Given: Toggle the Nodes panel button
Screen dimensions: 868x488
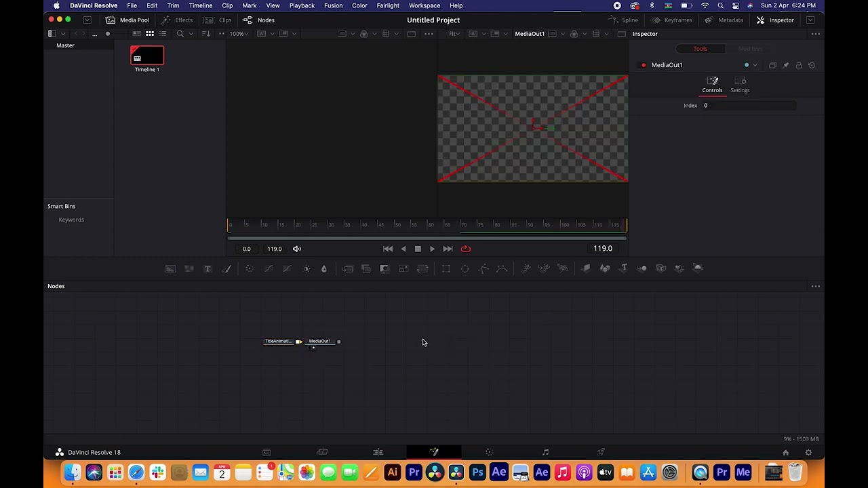Looking at the screenshot, I should click(259, 20).
